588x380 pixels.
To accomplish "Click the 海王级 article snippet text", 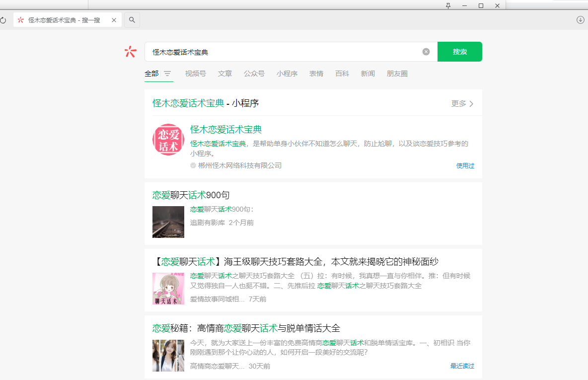I will coord(330,281).
